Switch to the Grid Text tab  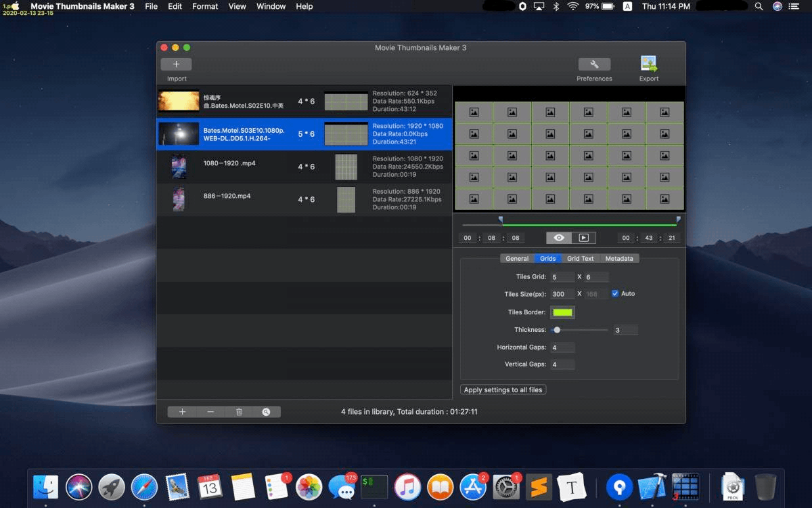[580, 259]
